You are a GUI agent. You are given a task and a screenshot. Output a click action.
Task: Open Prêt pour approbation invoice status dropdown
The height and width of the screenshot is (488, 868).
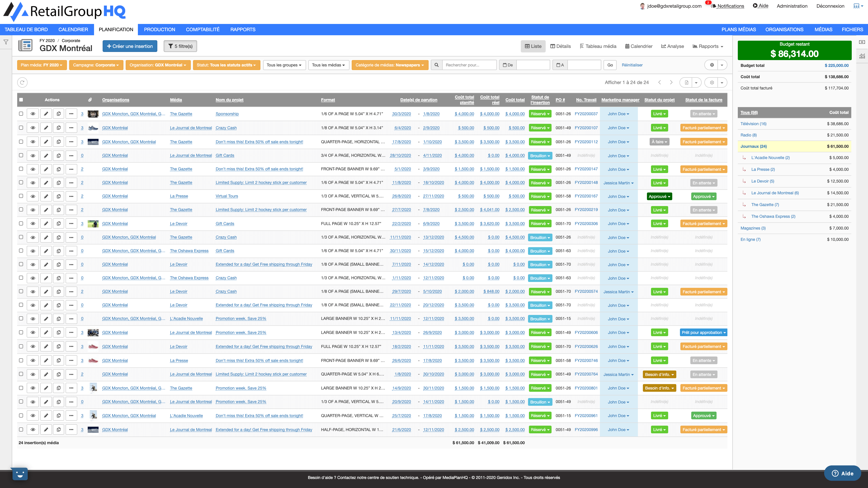703,332
